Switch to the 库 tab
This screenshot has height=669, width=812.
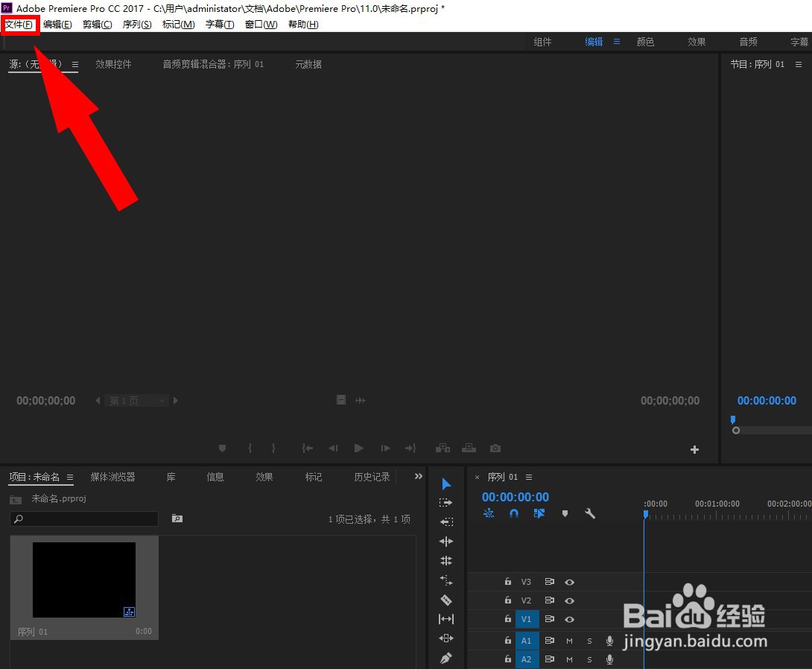(x=171, y=477)
